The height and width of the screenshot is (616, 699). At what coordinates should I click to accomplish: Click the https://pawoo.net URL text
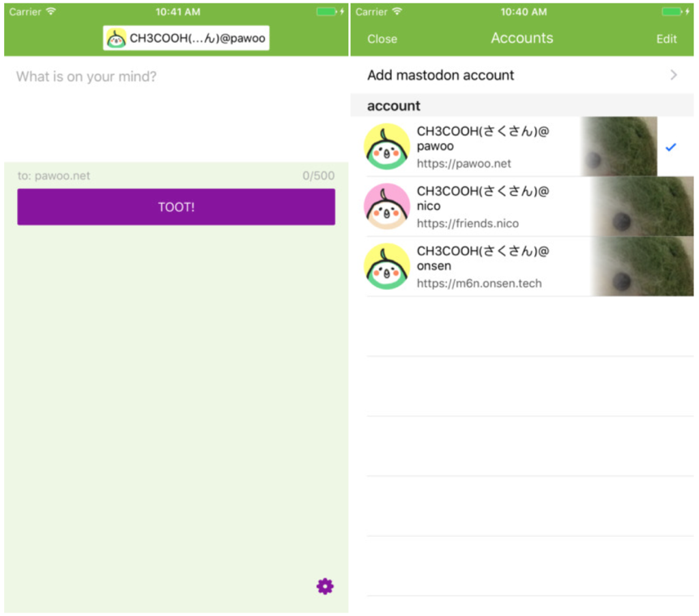(x=463, y=164)
